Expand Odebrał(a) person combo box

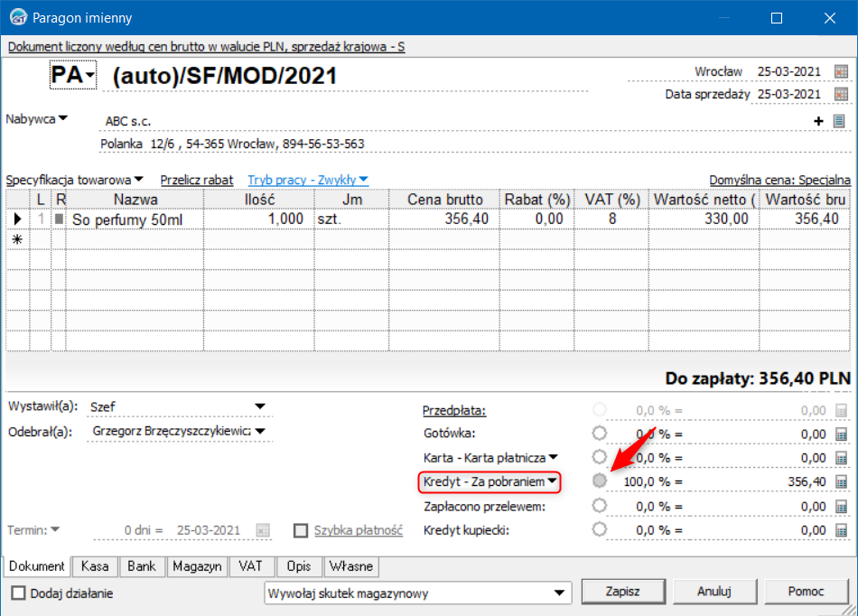click(260, 431)
